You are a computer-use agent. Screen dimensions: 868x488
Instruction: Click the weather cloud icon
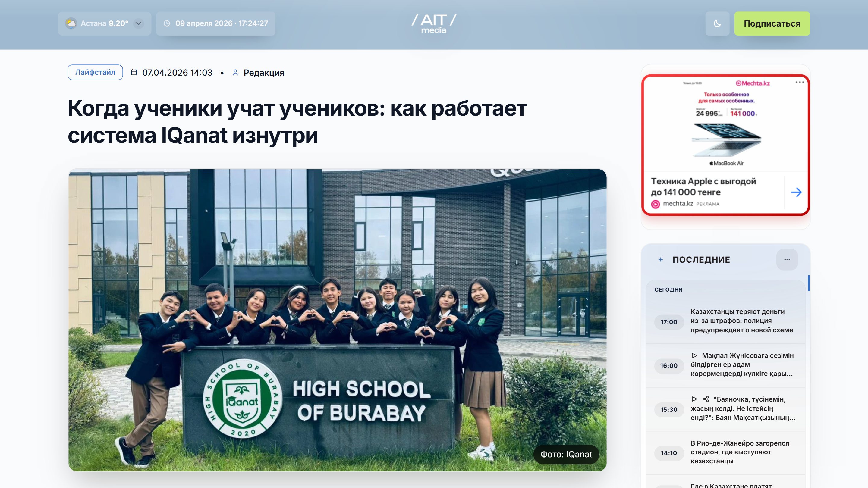71,23
